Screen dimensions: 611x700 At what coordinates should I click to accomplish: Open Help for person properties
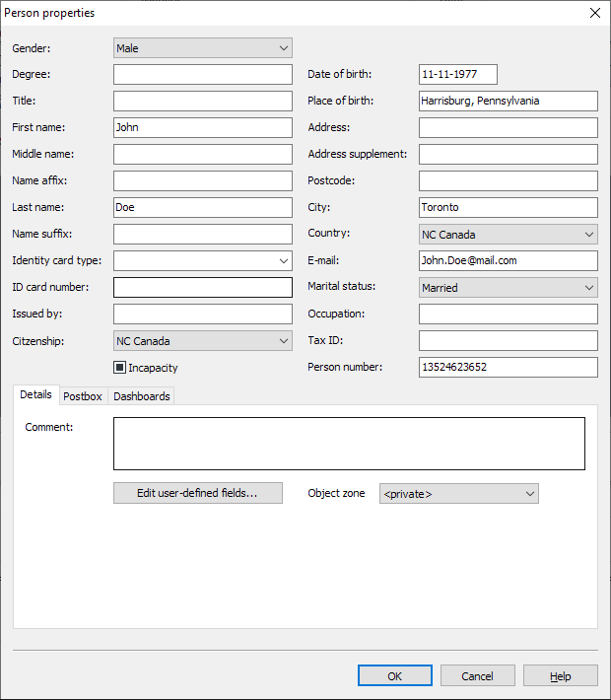coord(561,676)
